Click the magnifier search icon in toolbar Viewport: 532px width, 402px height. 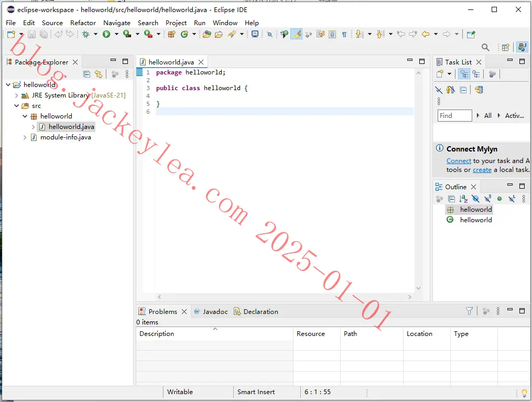pos(485,47)
